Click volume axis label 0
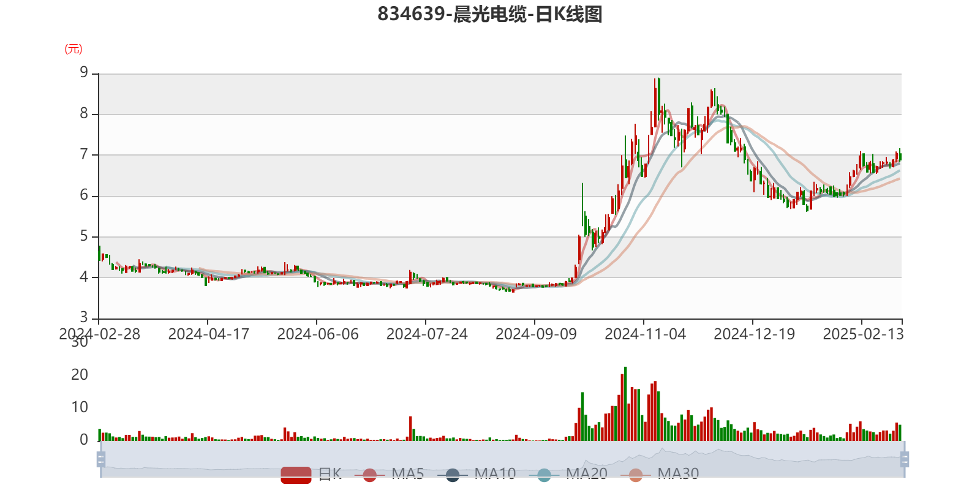This screenshot has width=980, height=490. click(84, 439)
